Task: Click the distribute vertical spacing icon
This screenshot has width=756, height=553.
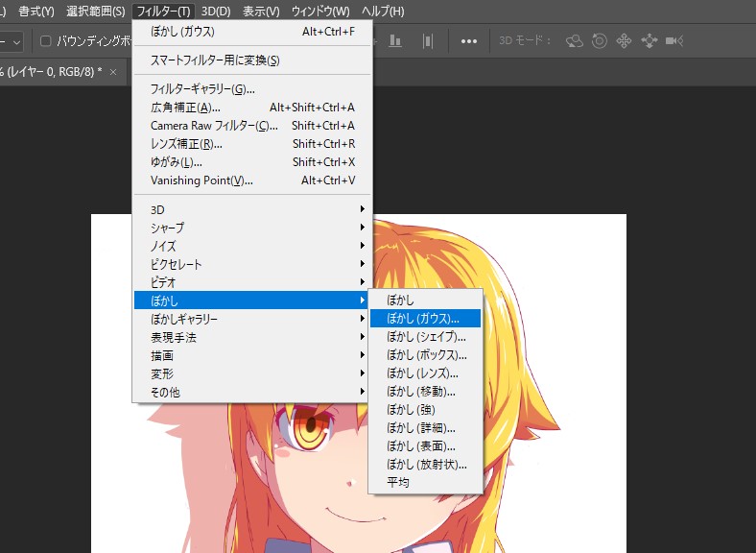Action: click(x=427, y=41)
